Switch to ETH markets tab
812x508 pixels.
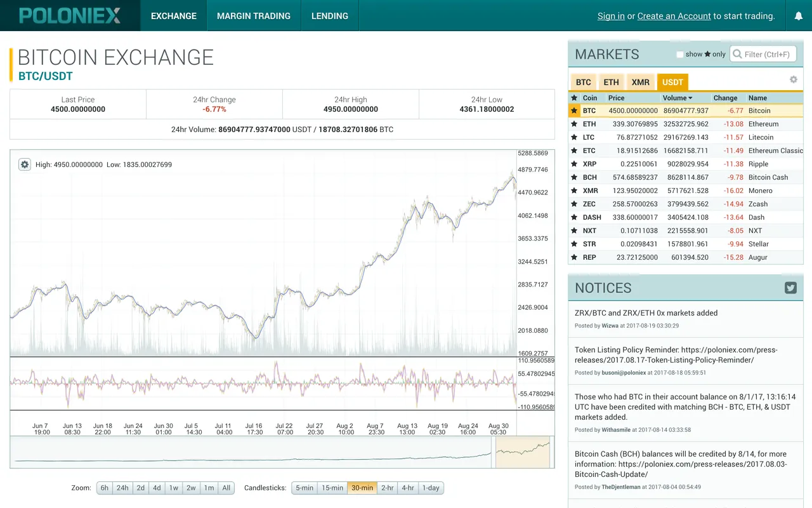611,83
